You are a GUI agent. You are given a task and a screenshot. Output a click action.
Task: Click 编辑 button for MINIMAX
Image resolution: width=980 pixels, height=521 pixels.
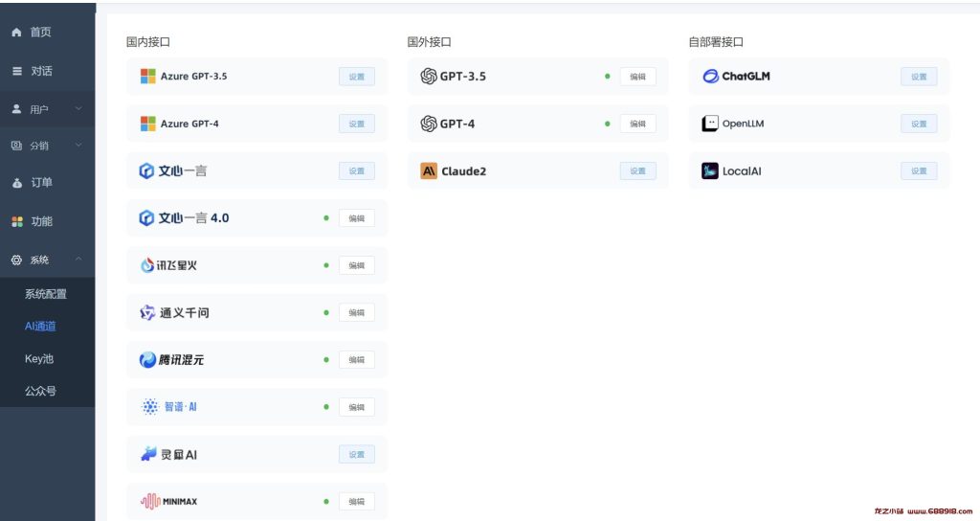click(357, 502)
